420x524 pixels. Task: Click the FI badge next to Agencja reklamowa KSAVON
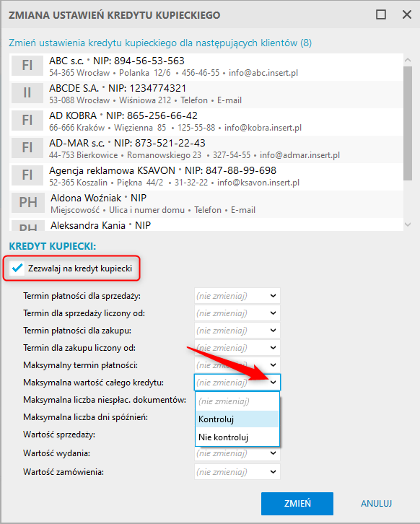pyautogui.click(x=27, y=175)
